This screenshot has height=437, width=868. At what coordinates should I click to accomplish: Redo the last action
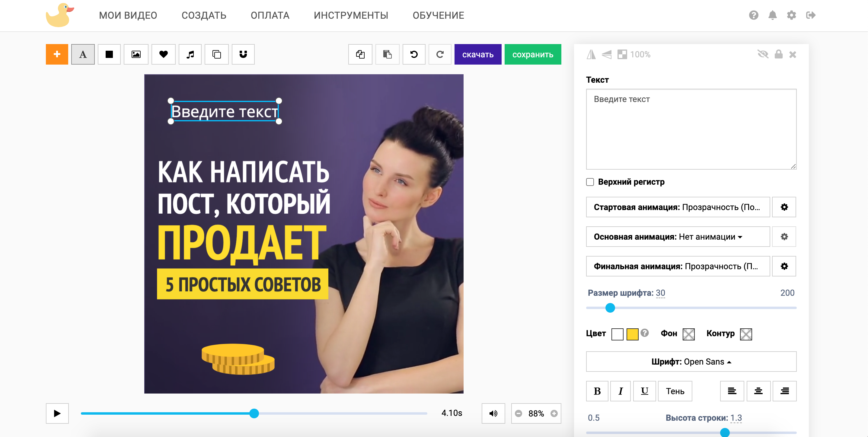(440, 54)
